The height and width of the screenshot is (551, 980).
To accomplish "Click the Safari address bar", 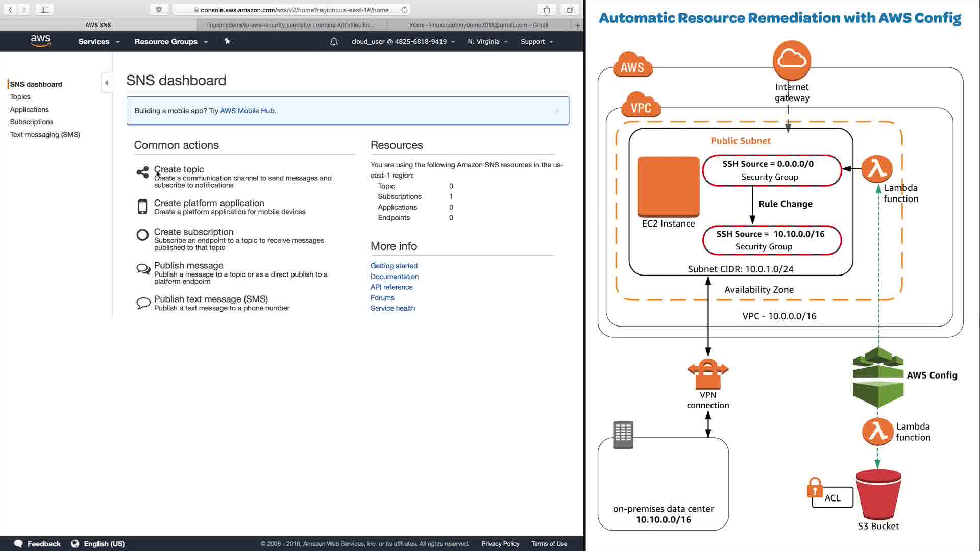I will click(x=293, y=10).
